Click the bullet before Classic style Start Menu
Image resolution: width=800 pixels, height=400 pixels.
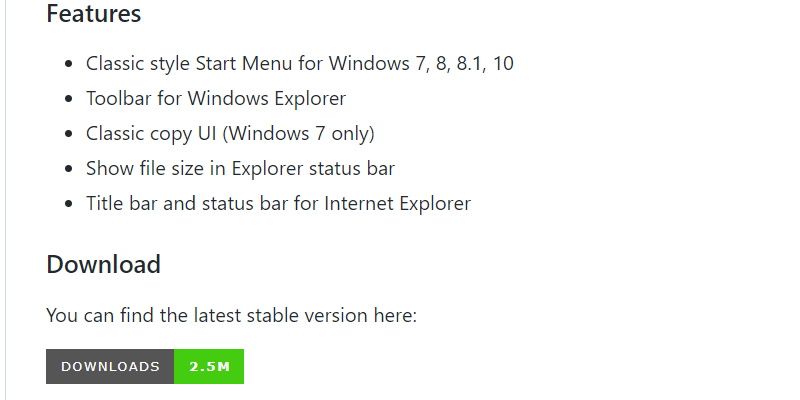[x=69, y=64]
